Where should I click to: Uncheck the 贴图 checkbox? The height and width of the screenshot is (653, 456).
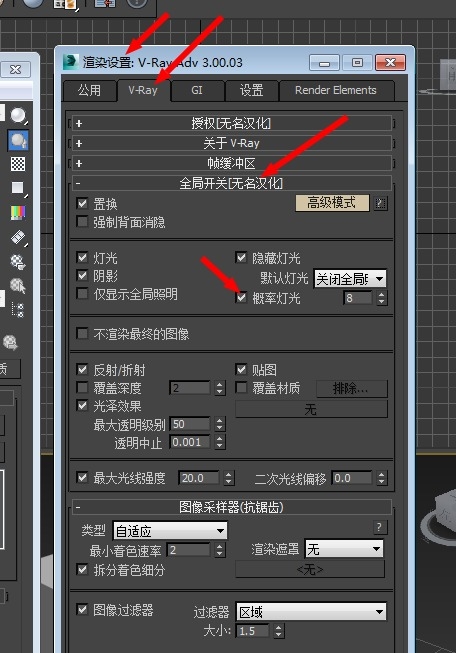[241, 369]
